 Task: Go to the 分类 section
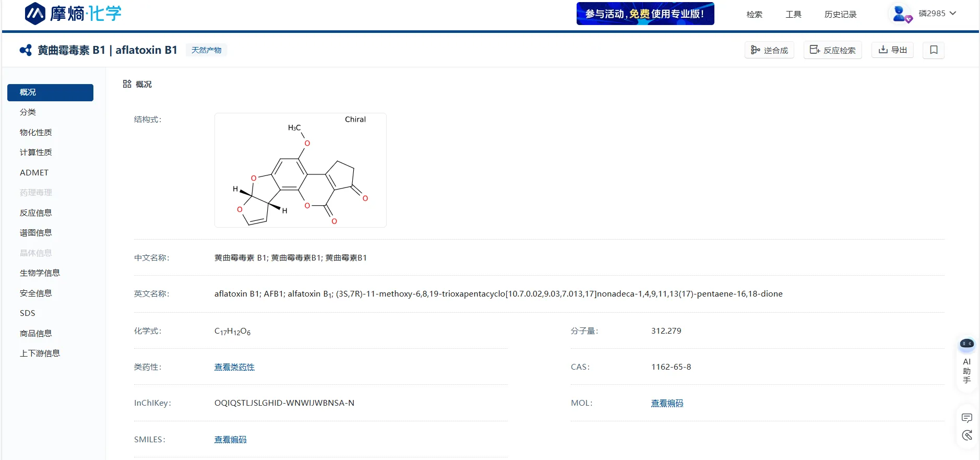point(28,112)
